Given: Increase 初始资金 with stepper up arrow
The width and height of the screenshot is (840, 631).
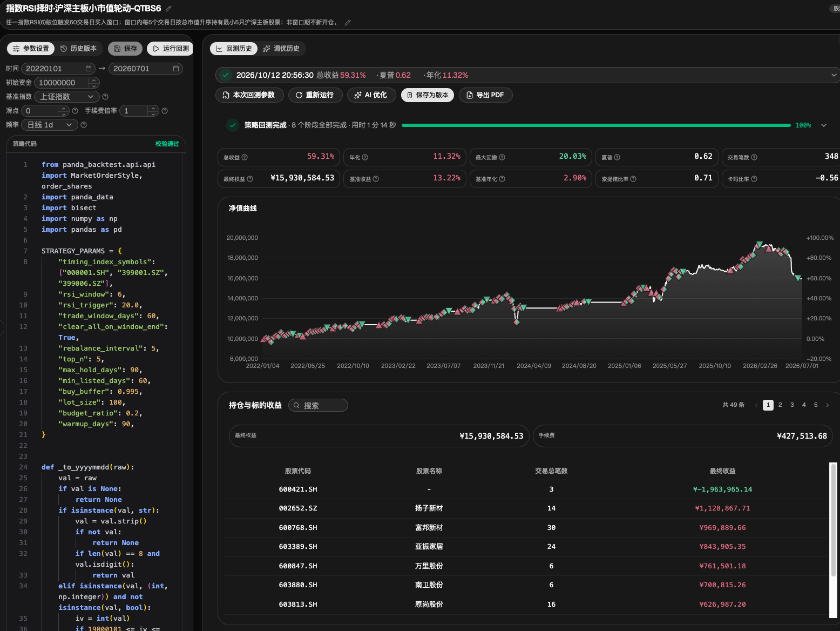Looking at the screenshot, I should pyautogui.click(x=94, y=80).
